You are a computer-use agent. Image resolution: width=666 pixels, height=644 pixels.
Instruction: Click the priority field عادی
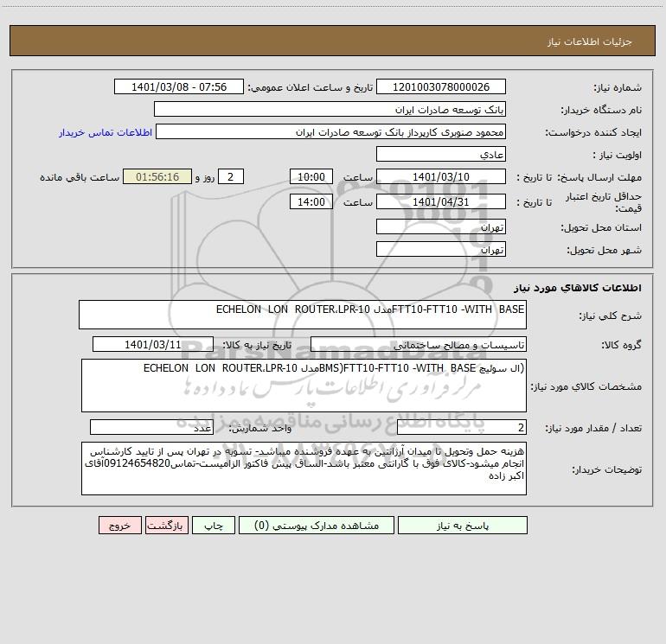pos(441,155)
